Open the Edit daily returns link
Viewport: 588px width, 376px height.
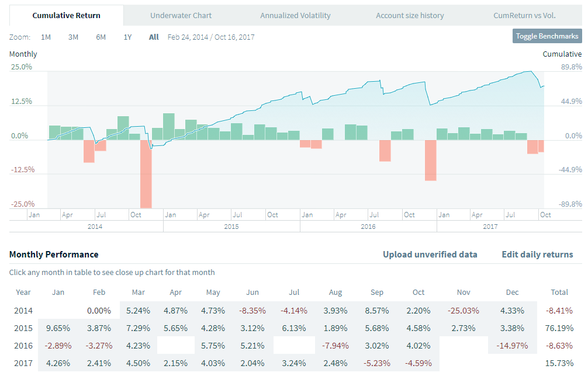[537, 255]
